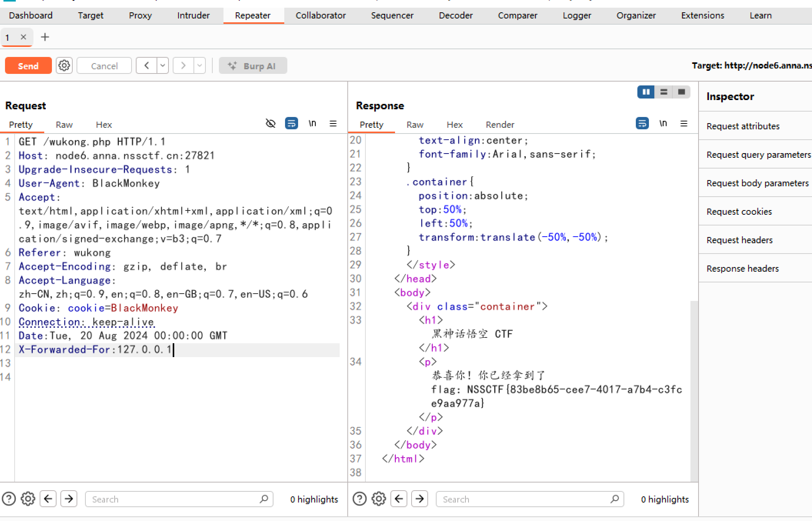Click Response search input field

point(523,499)
